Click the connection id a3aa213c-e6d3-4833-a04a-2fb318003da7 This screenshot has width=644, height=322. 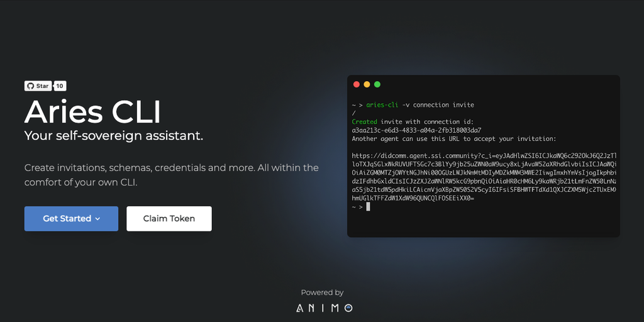click(416, 130)
